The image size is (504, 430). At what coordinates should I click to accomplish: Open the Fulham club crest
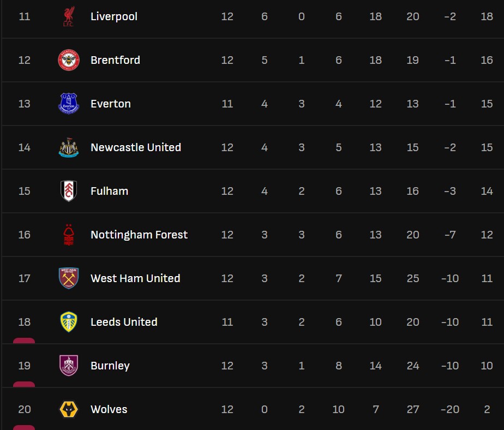69,191
